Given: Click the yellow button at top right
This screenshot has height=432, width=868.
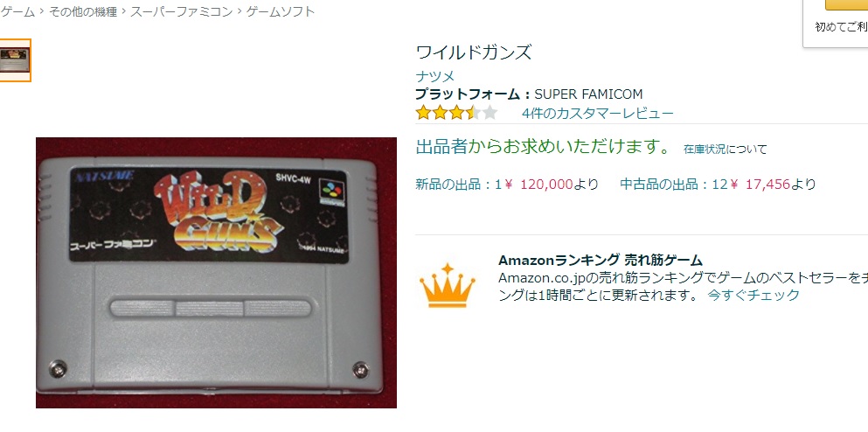Looking at the screenshot, I should tap(846, 5).
